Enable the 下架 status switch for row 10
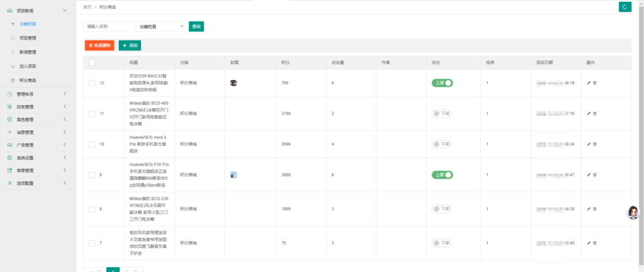 pyautogui.click(x=442, y=144)
